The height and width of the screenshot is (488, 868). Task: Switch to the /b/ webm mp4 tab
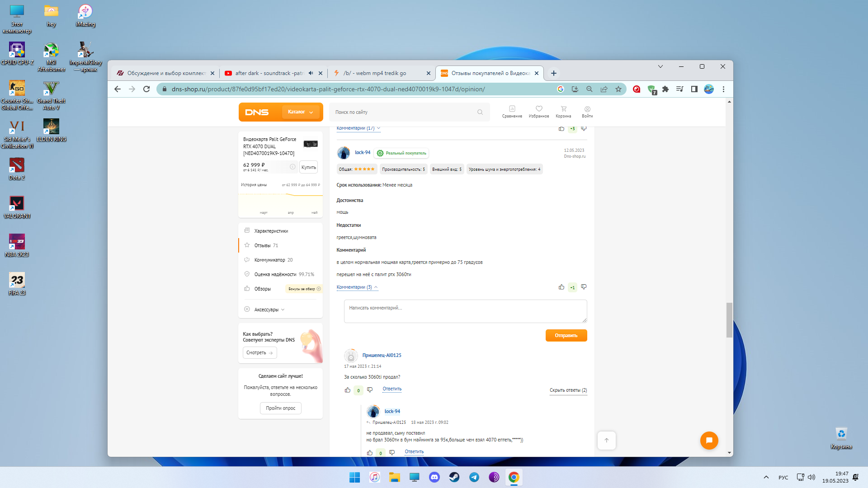click(375, 73)
